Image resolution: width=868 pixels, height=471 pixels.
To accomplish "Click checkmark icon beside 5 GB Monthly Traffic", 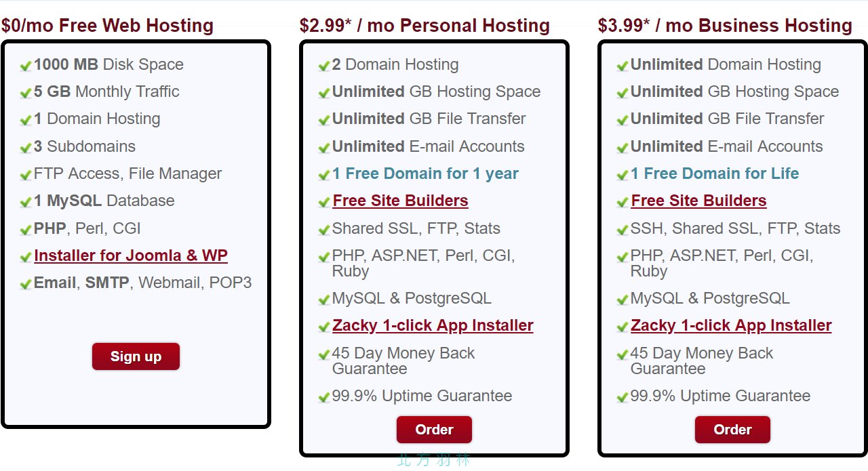I will 26,93.
